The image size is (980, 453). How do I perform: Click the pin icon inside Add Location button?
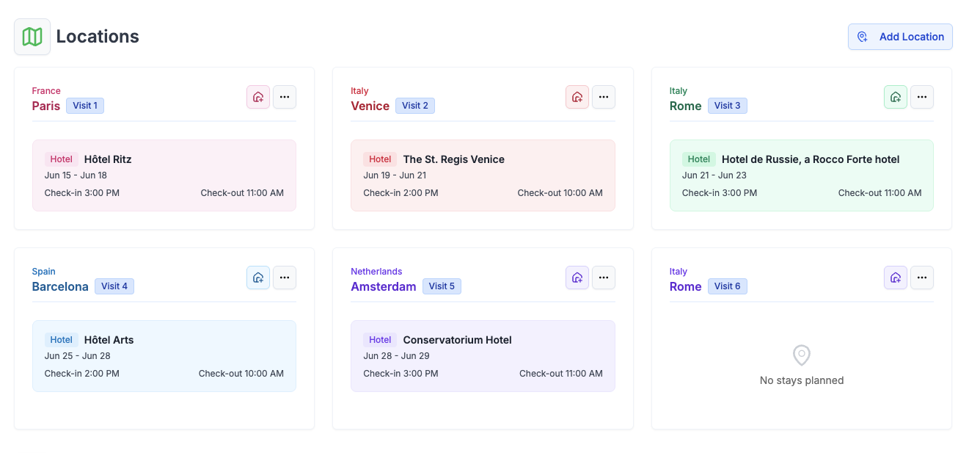tap(861, 36)
